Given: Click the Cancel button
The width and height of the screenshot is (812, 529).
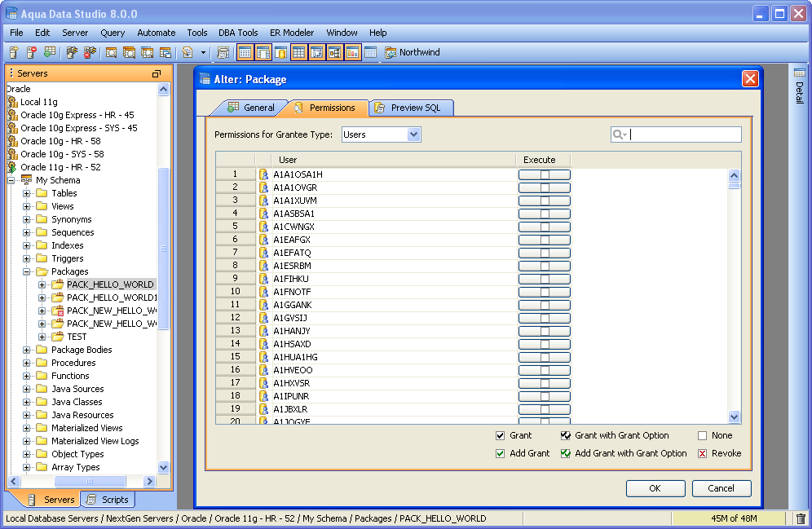Looking at the screenshot, I should click(x=721, y=488).
